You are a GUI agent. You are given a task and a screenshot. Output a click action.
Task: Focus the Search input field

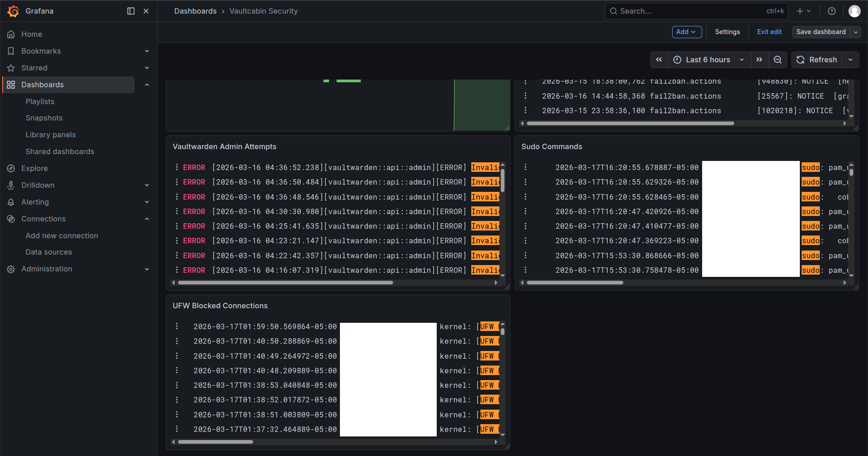(x=696, y=11)
